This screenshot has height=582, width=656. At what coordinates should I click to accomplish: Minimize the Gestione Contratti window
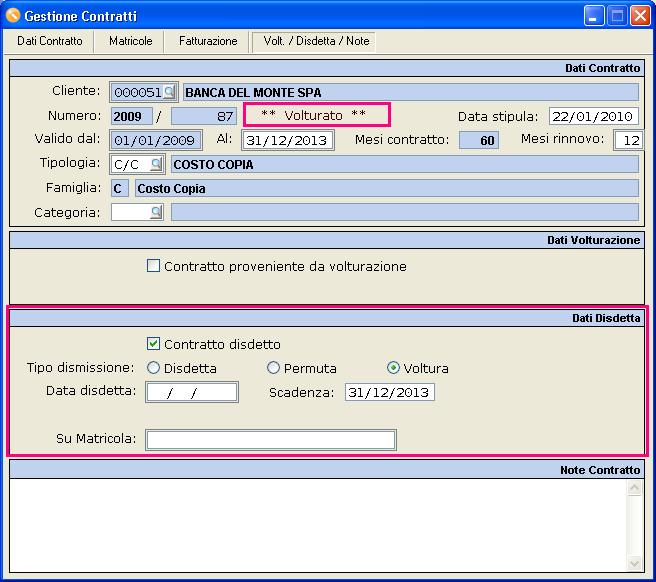pyautogui.click(x=593, y=16)
